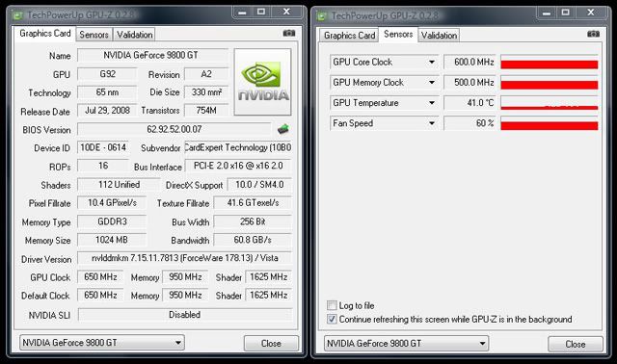Click the Default Clock Shader 1625 MHz value
The image size is (617, 364).
point(268,295)
